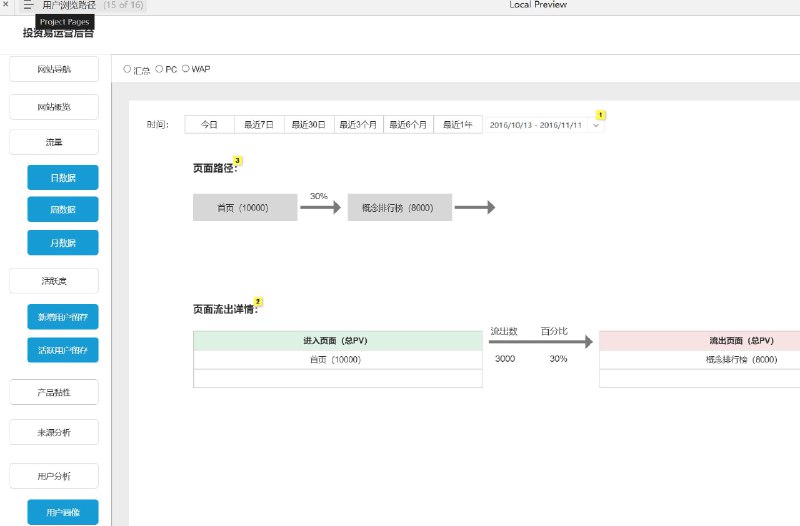Open note marker 1 near the date picker
Viewport: 800px width, 526px height.
601,115
